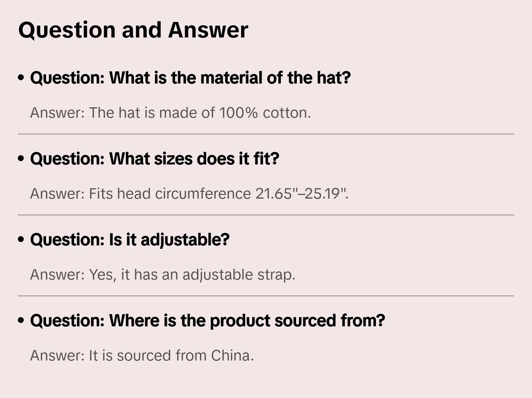Click the divider below the cotton answer
This screenshot has width=532, height=398.
[266, 134]
